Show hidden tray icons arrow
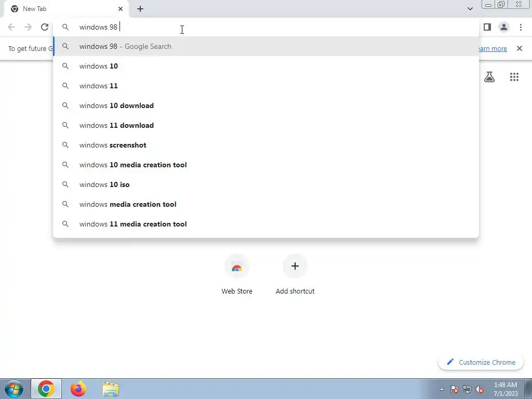 [442, 390]
